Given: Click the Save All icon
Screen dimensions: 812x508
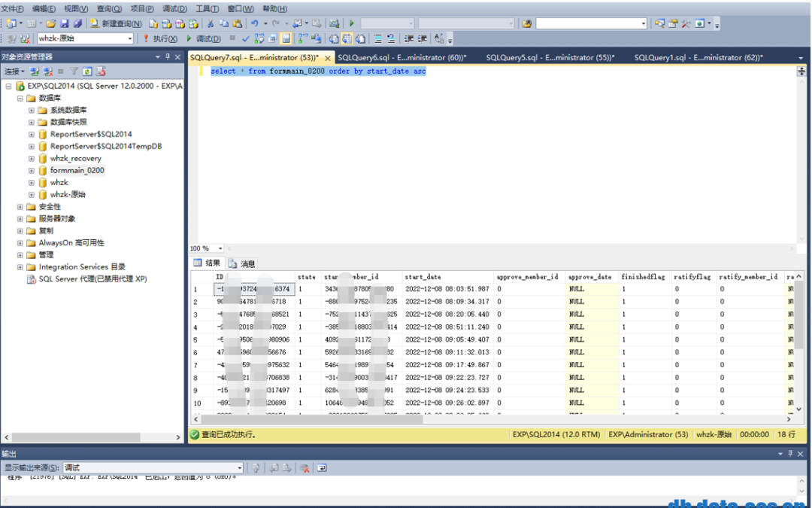Looking at the screenshot, I should point(77,23).
